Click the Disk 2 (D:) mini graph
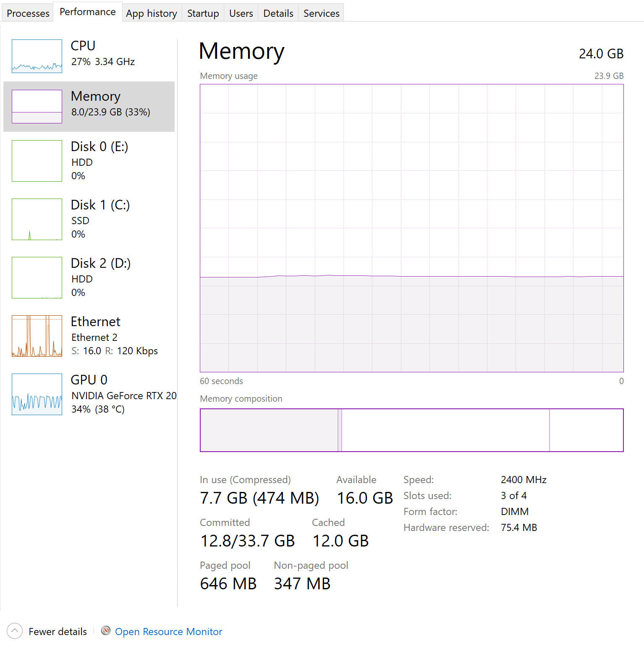The width and height of the screenshot is (644, 651). point(37,277)
